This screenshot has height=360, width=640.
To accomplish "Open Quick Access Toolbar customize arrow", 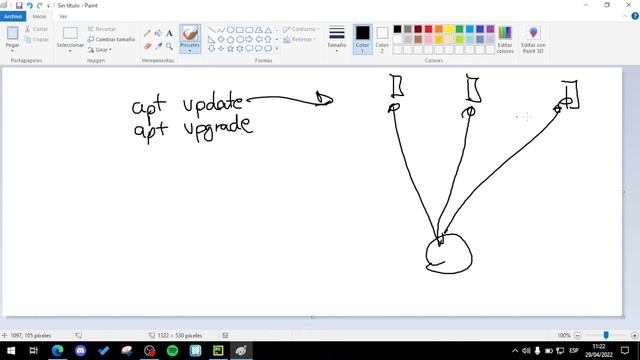I will coord(48,6).
